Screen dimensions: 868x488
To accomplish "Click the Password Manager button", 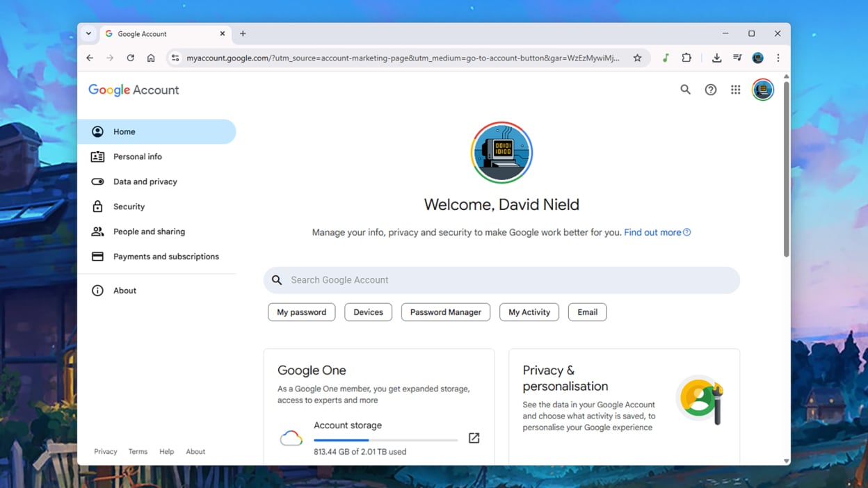I will [445, 312].
